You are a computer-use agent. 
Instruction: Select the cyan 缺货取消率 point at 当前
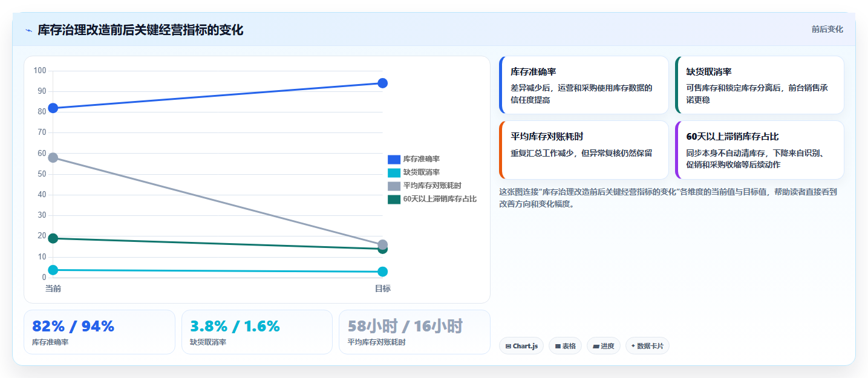(53, 270)
